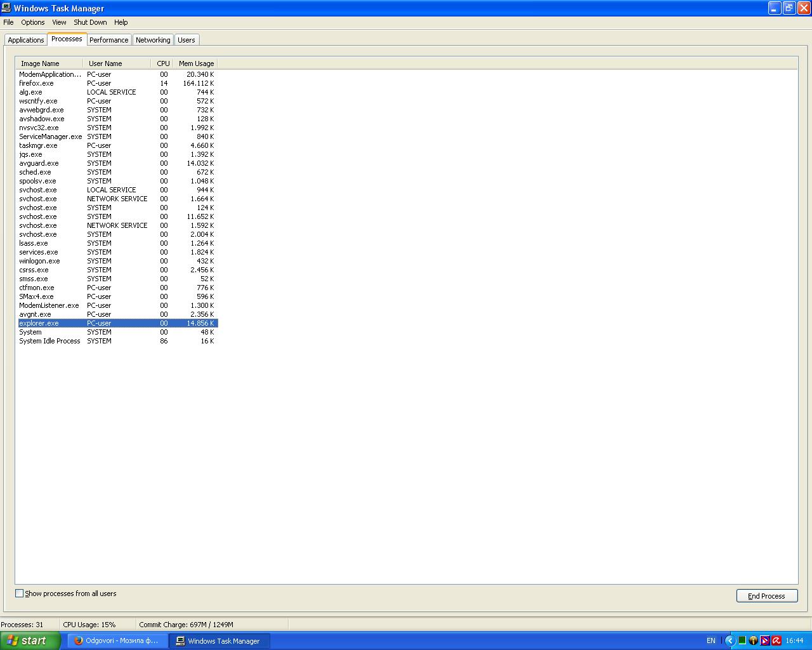The image size is (812, 650).
Task: Select the ModemApplication process row
Action: tap(117, 74)
